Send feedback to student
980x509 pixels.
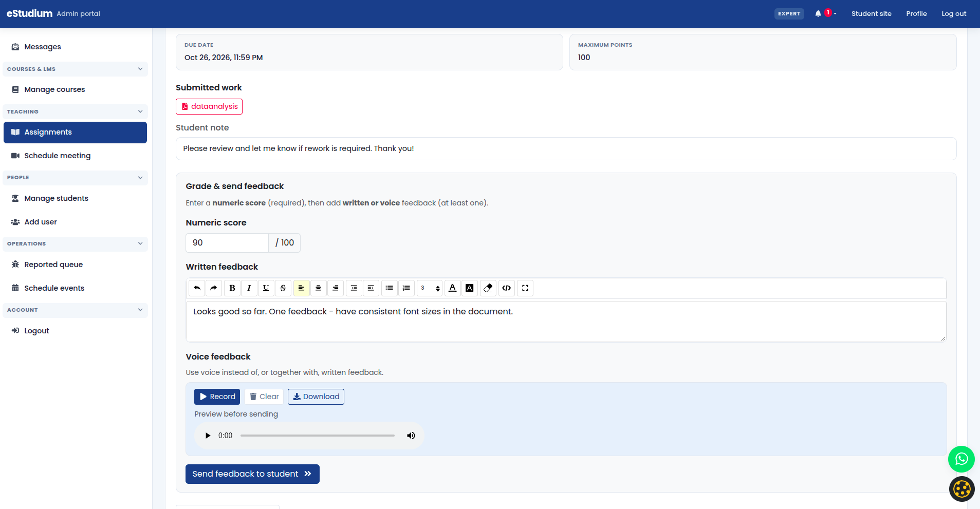252,474
